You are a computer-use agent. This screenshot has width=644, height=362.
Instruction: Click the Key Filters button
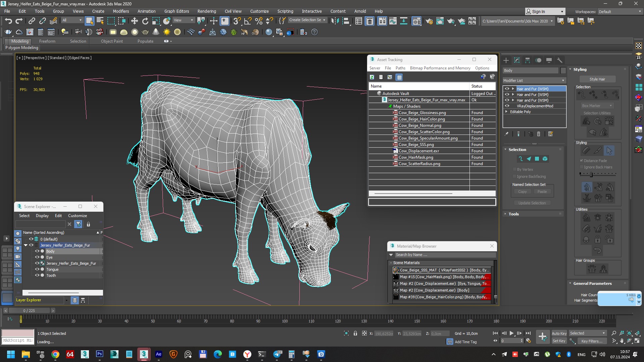592,341
